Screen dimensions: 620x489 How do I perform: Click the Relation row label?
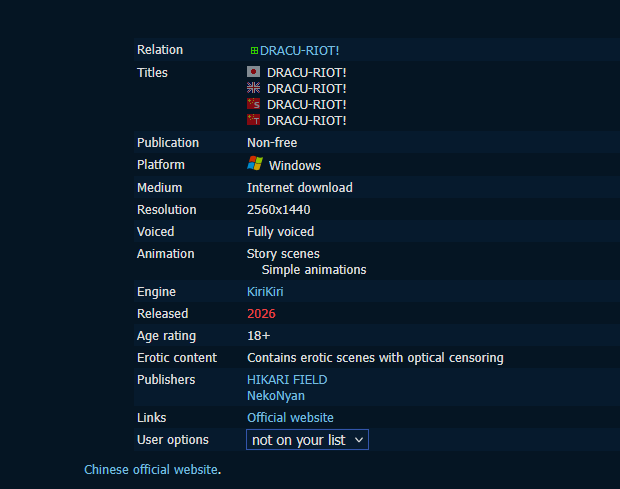[160, 50]
